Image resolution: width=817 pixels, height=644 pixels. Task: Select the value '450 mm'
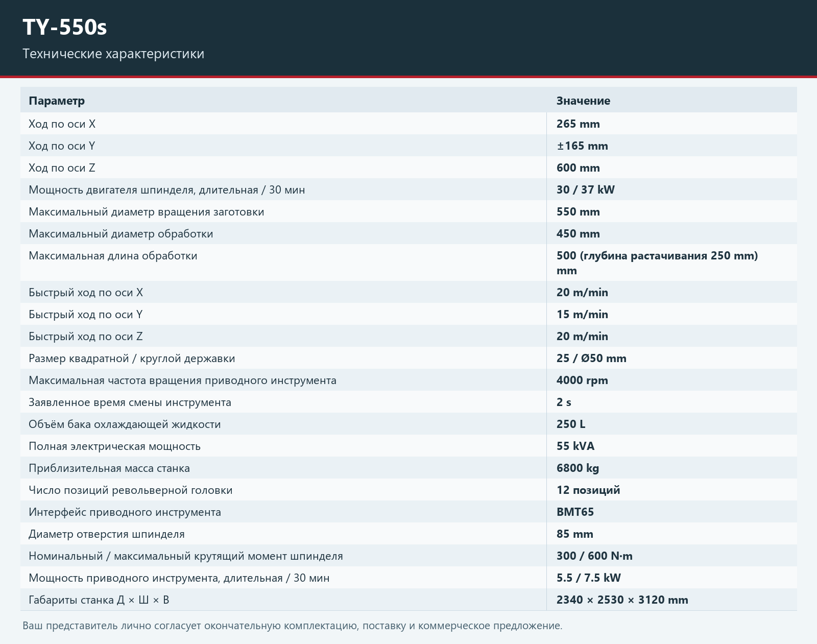(x=578, y=233)
